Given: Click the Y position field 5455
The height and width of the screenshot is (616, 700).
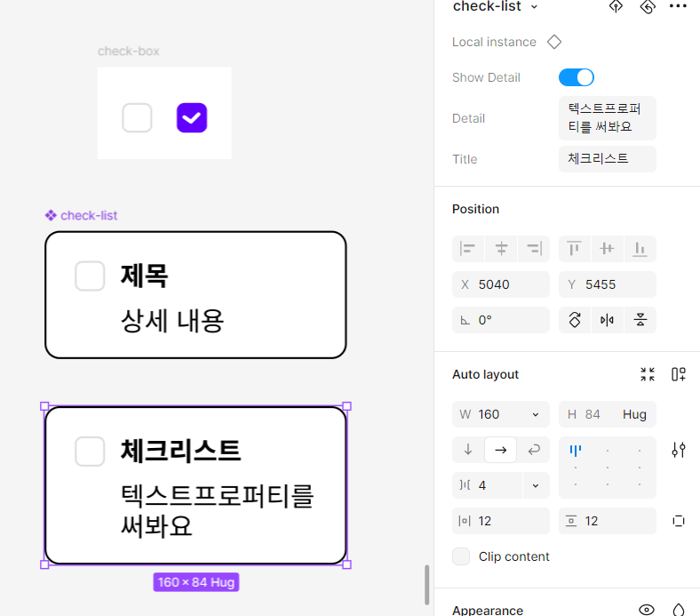Looking at the screenshot, I should (607, 284).
